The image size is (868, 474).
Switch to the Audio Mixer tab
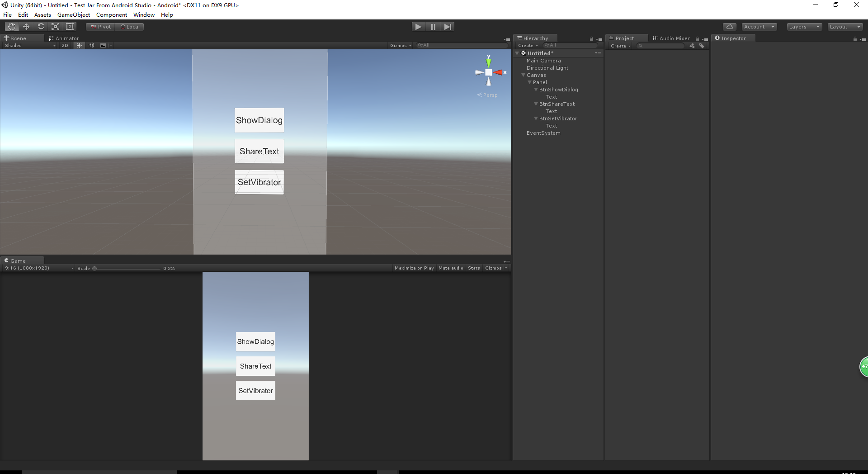pos(671,38)
